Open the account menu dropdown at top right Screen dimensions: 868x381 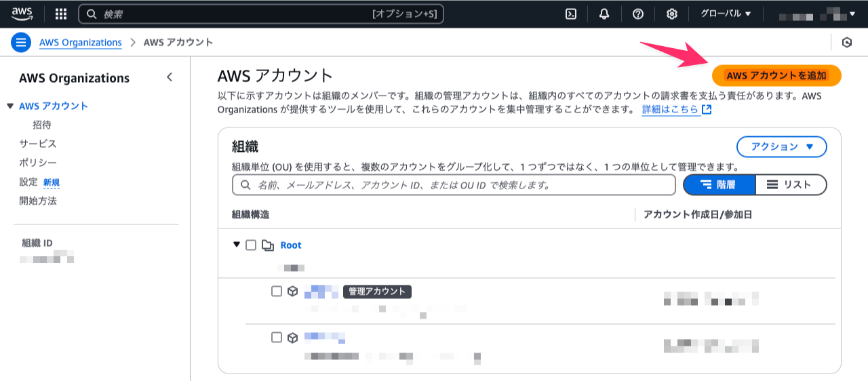coord(817,14)
